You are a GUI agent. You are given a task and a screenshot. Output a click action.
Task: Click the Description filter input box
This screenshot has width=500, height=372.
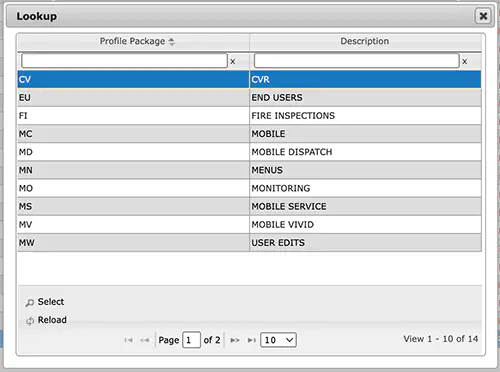pos(357,61)
